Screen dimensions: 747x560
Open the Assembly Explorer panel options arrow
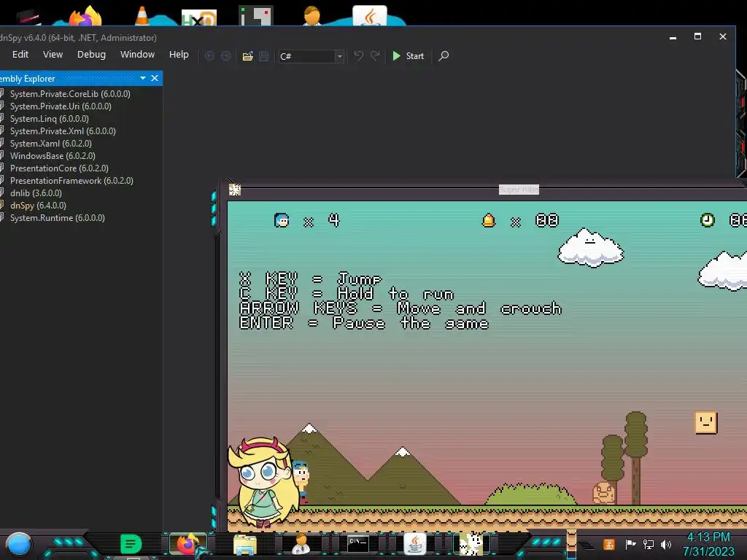[143, 78]
